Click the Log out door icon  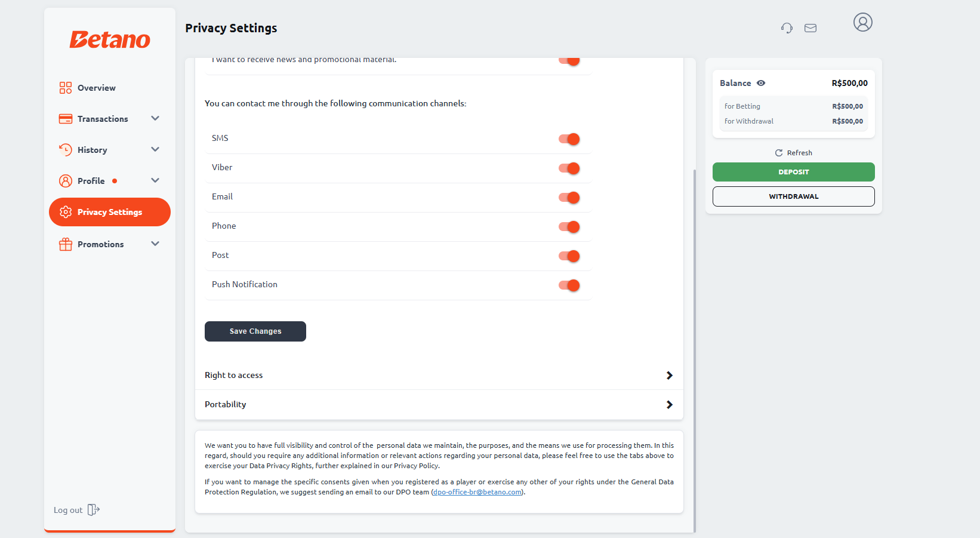[x=93, y=510]
